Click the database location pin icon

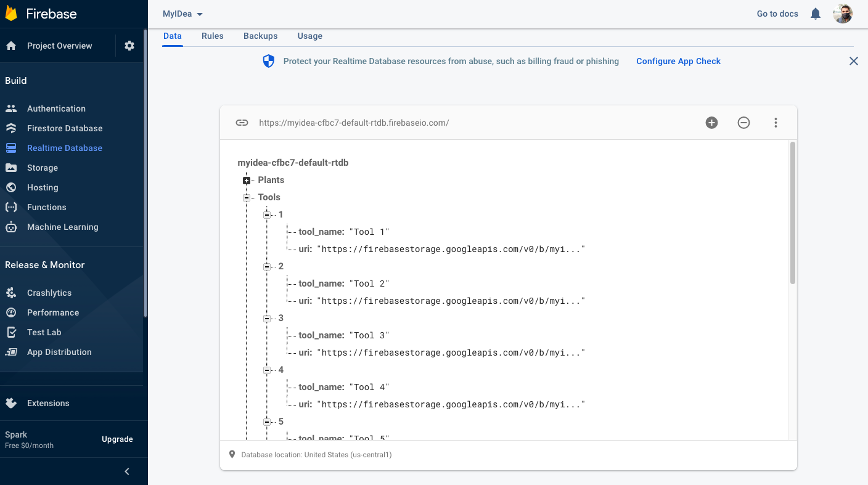point(232,455)
